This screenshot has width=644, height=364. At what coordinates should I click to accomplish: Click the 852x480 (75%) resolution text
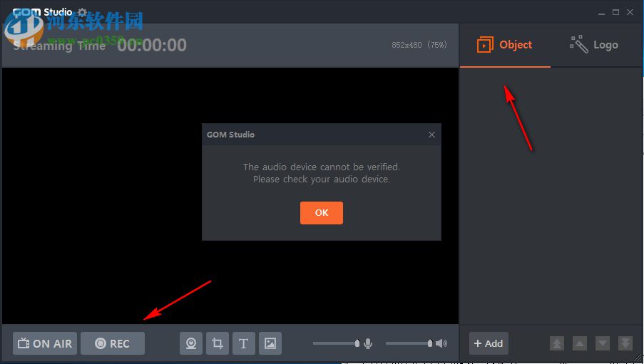coord(419,45)
